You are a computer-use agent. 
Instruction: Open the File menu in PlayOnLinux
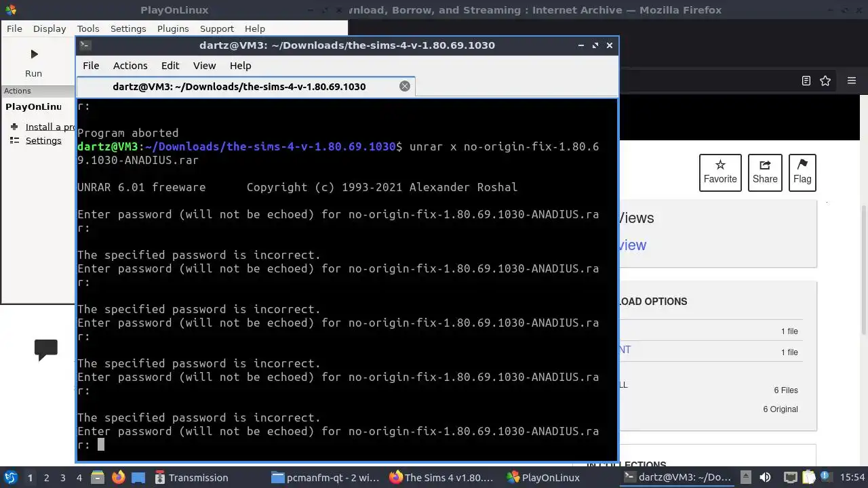tap(14, 28)
